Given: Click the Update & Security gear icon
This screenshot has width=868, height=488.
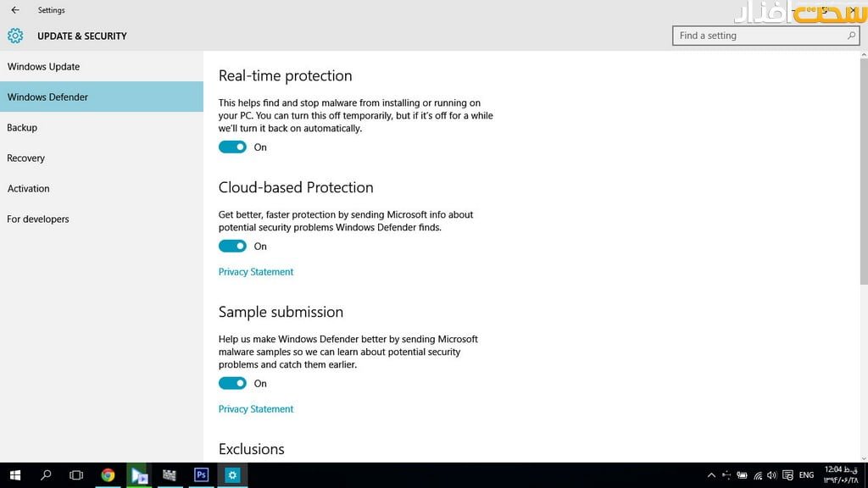Looking at the screenshot, I should pos(15,36).
